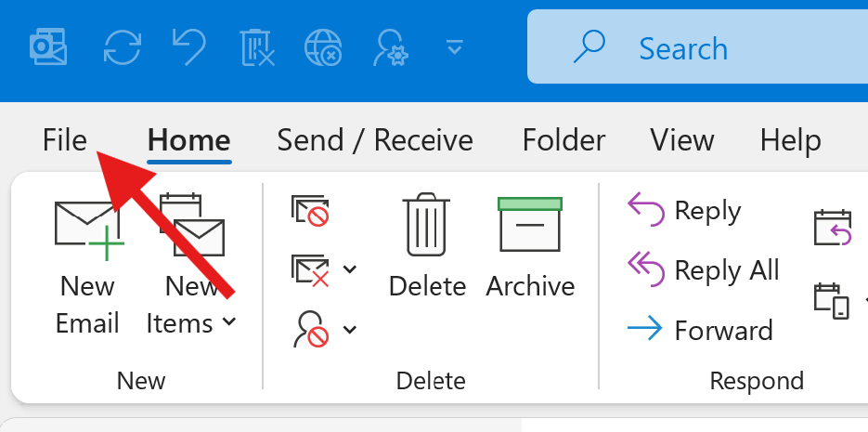Click the Junk person-block icon
Screen dimensions: 868x432
pyautogui.click(x=311, y=329)
